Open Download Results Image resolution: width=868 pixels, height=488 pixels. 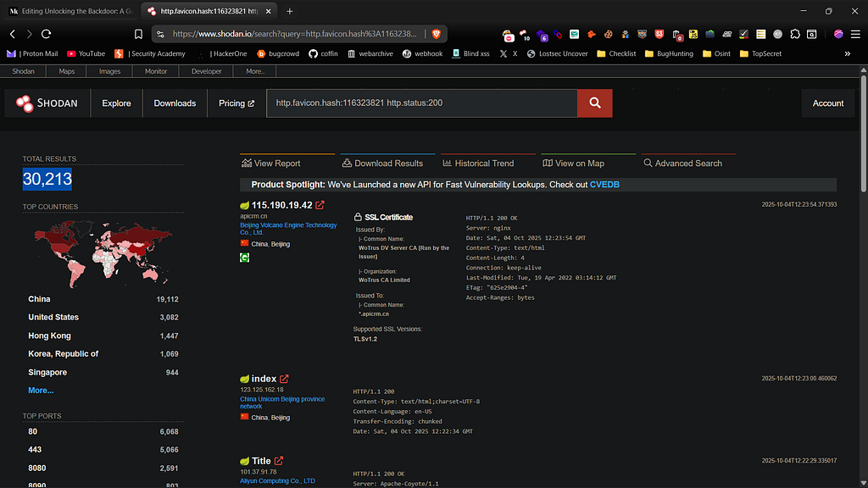(382, 164)
